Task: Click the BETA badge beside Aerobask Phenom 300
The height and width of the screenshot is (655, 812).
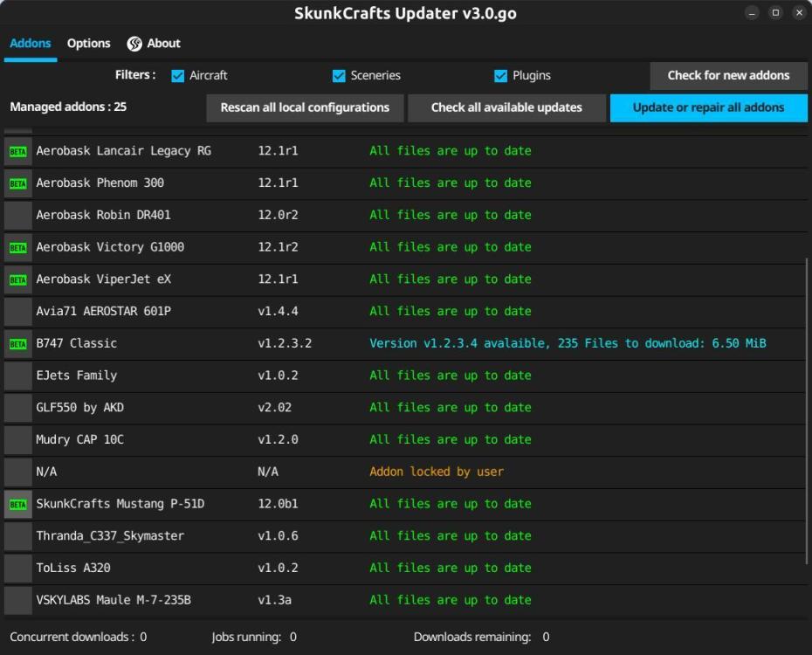Action: [x=17, y=183]
